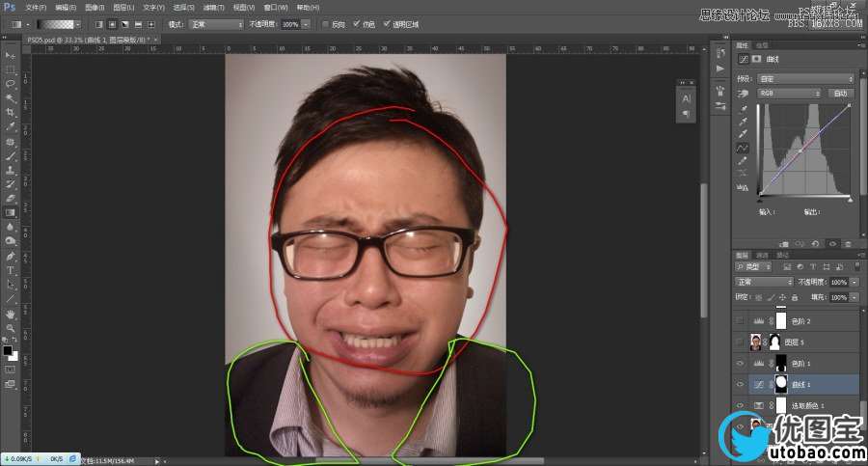
Task: Select the Hand tool
Action: (10, 315)
